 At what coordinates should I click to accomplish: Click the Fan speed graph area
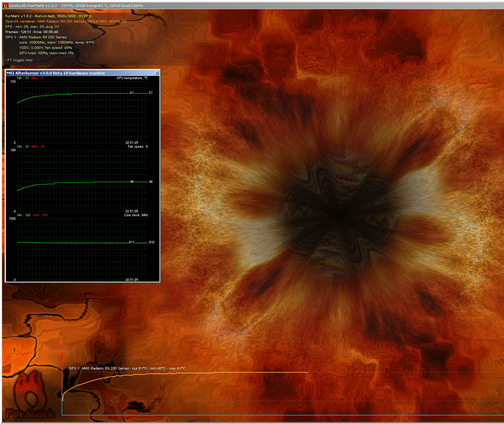coord(82,180)
